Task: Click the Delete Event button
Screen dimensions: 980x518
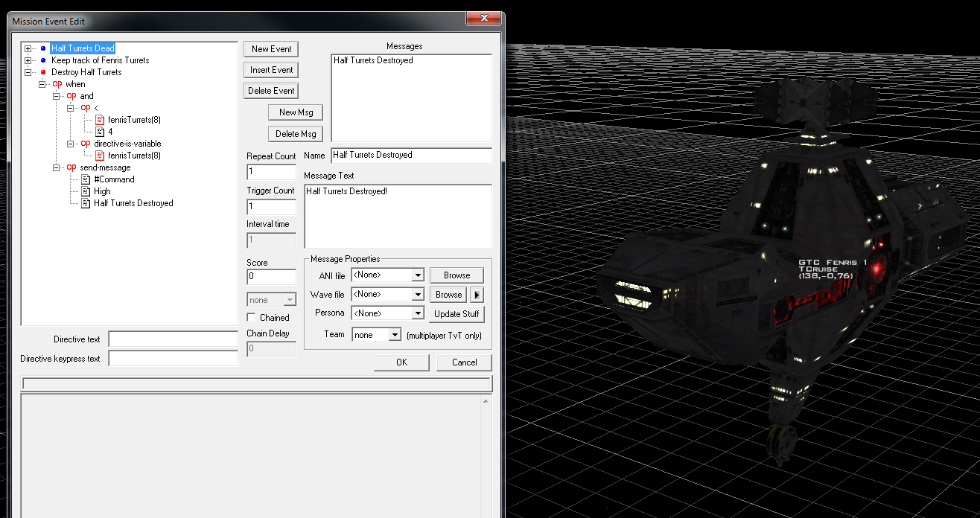Action: pos(271,91)
